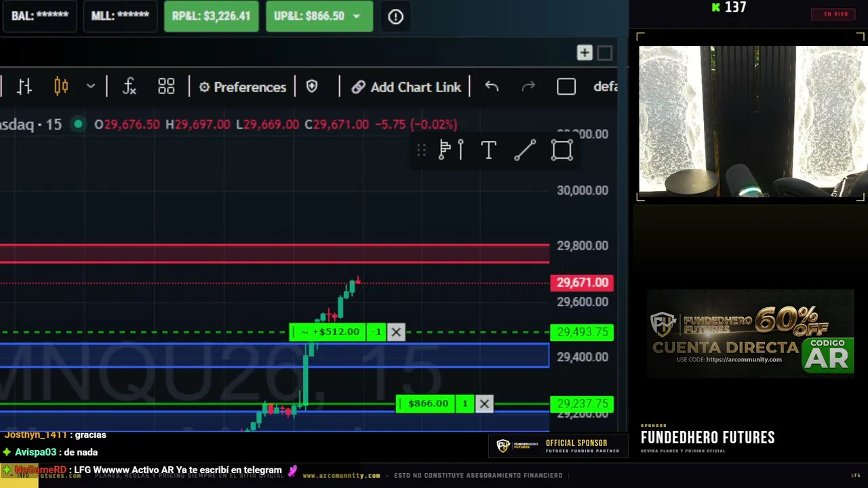Click the 29,671.00 current price label
The height and width of the screenshot is (488, 868).
tap(582, 283)
